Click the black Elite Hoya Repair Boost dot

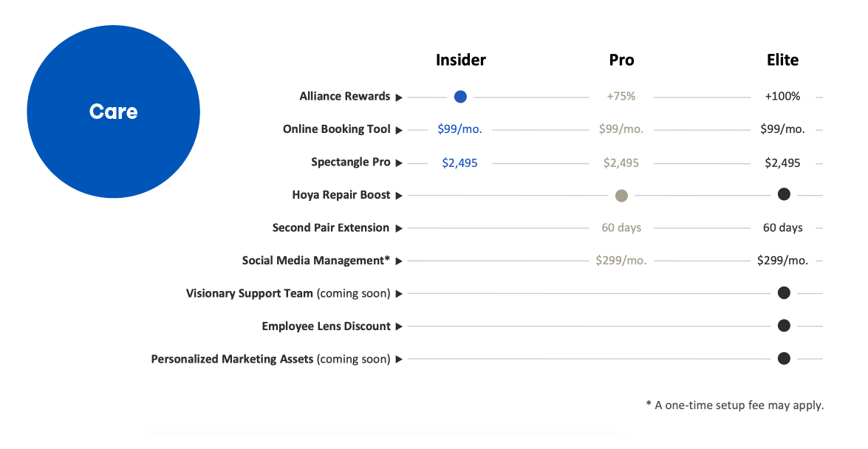[784, 194]
